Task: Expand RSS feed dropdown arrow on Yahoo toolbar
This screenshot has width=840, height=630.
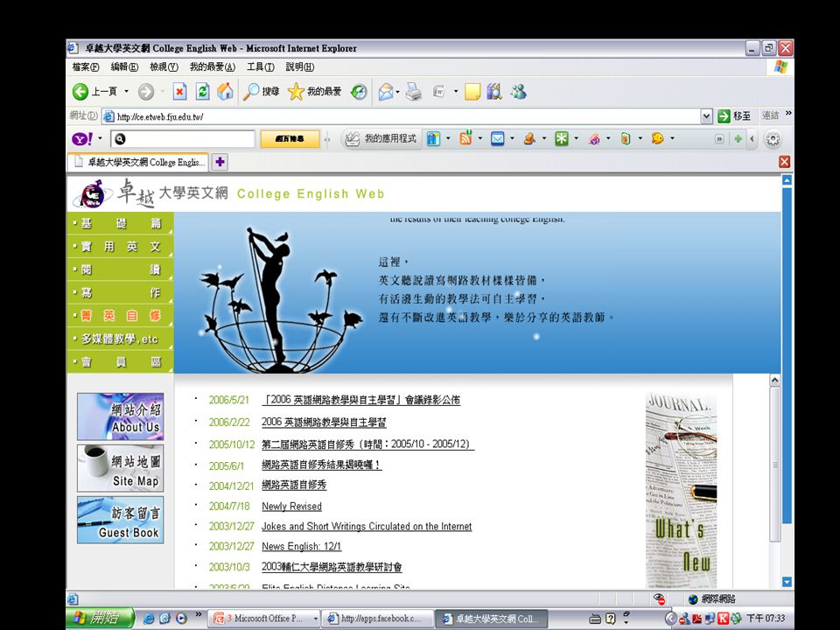Action: tap(480, 138)
